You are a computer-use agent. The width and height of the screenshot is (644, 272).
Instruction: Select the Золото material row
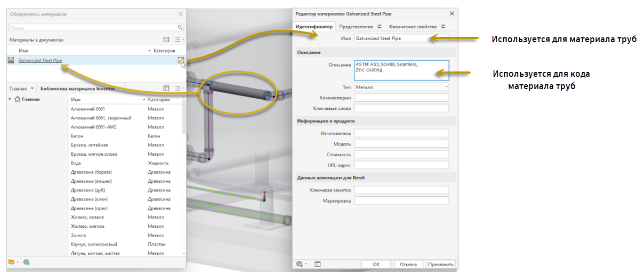[125, 235]
